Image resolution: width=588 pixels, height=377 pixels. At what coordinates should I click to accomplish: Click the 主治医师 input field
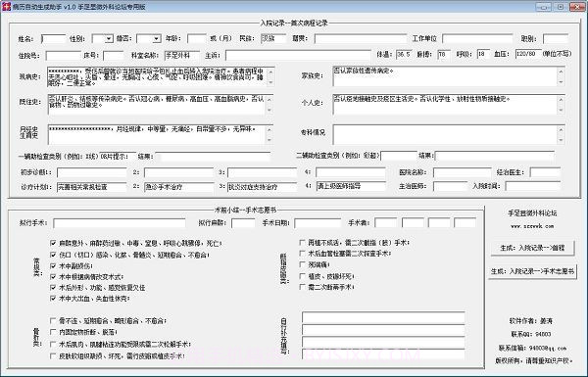click(450, 186)
